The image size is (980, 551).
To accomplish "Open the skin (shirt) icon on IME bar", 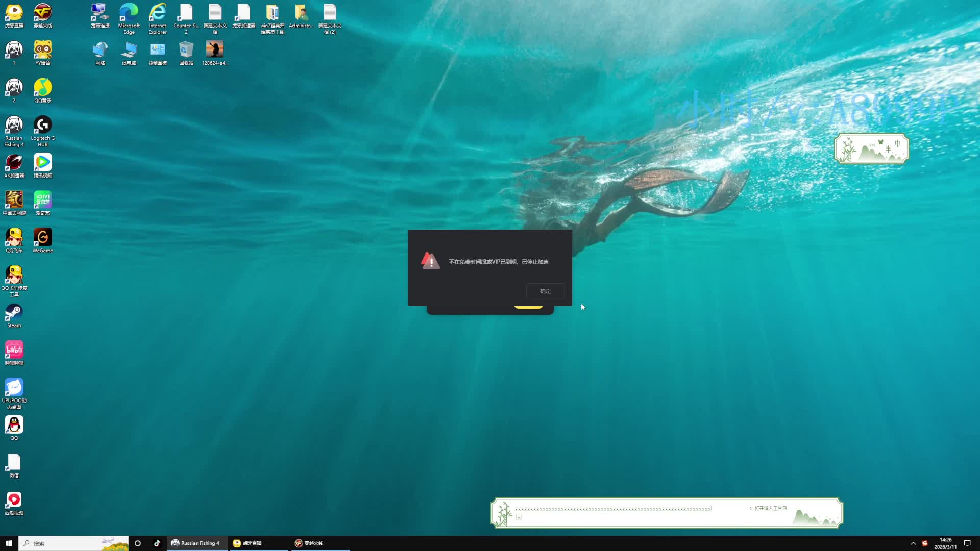I will pyautogui.click(x=880, y=142).
